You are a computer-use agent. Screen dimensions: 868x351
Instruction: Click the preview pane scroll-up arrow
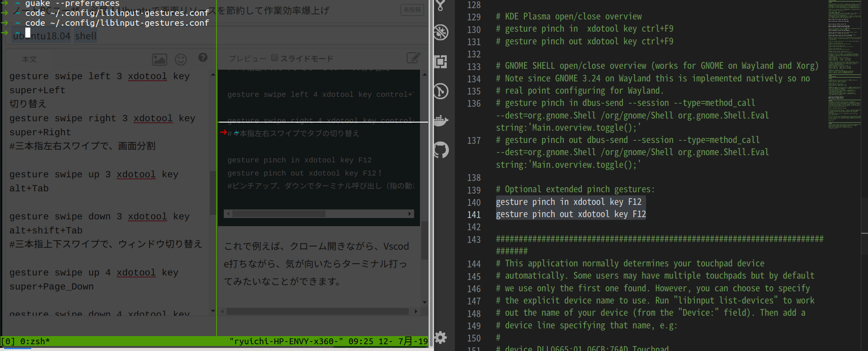pos(425,74)
